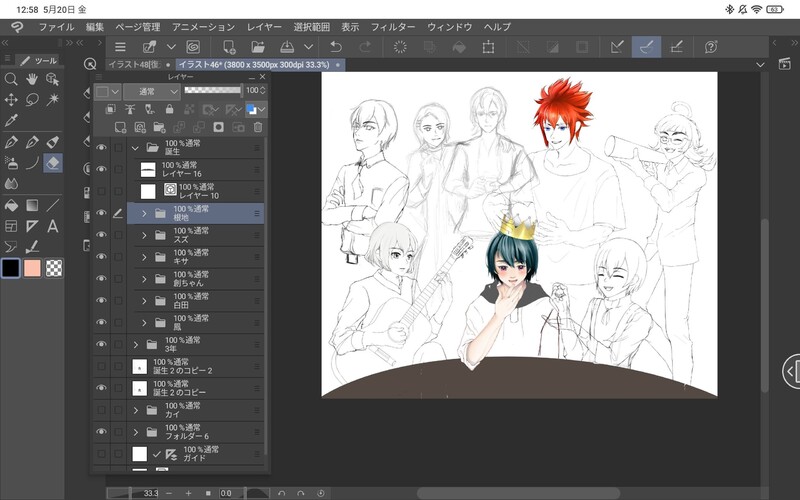This screenshot has width=800, height=500.
Task: Open layer color blue swatch dropdown
Action: [256, 109]
